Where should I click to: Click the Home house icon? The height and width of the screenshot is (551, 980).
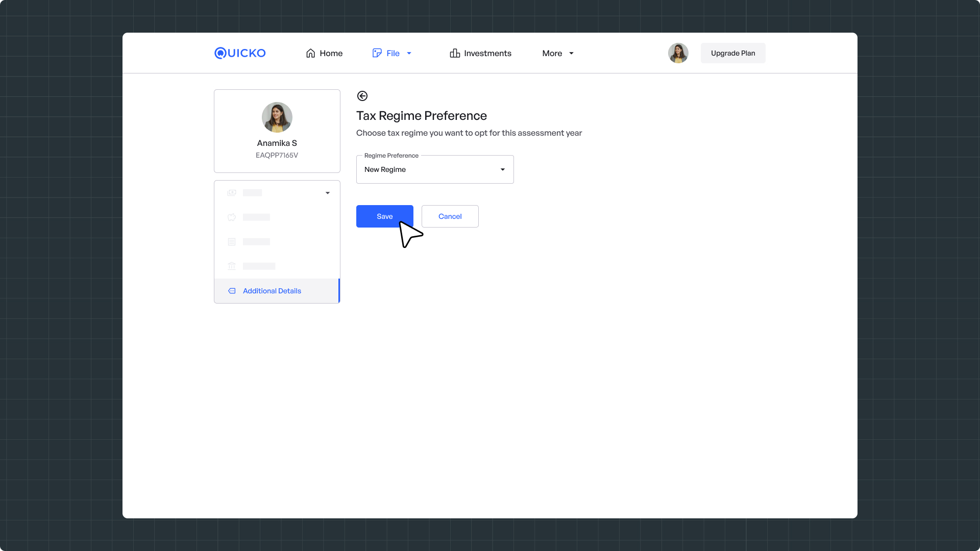(x=310, y=53)
